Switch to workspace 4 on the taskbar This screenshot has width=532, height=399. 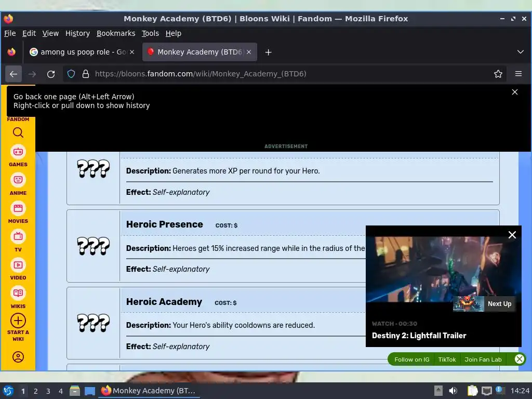[x=61, y=391]
